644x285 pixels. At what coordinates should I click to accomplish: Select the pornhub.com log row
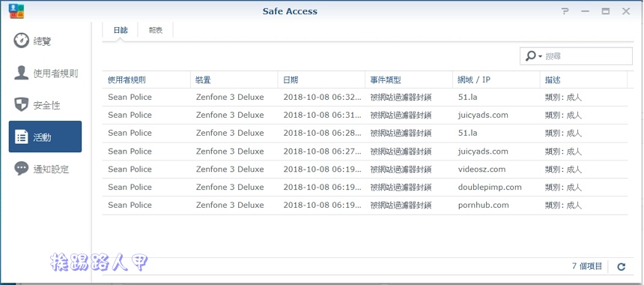coord(365,205)
